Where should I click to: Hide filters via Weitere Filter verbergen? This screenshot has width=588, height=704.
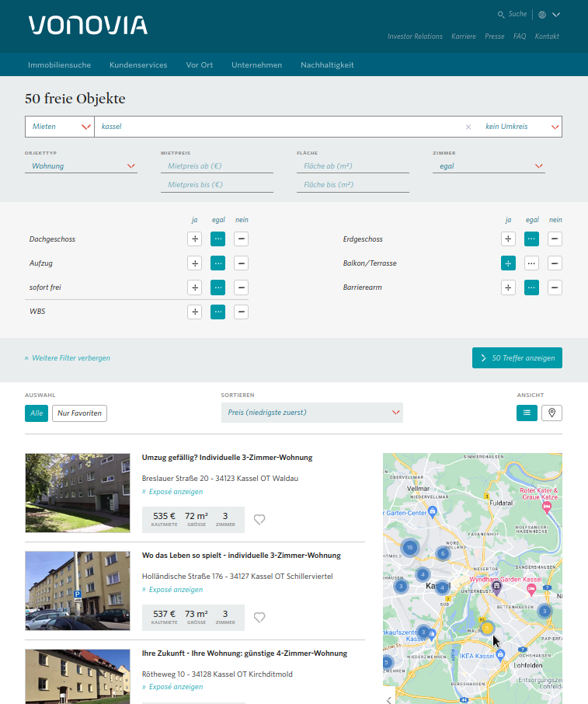(x=68, y=358)
